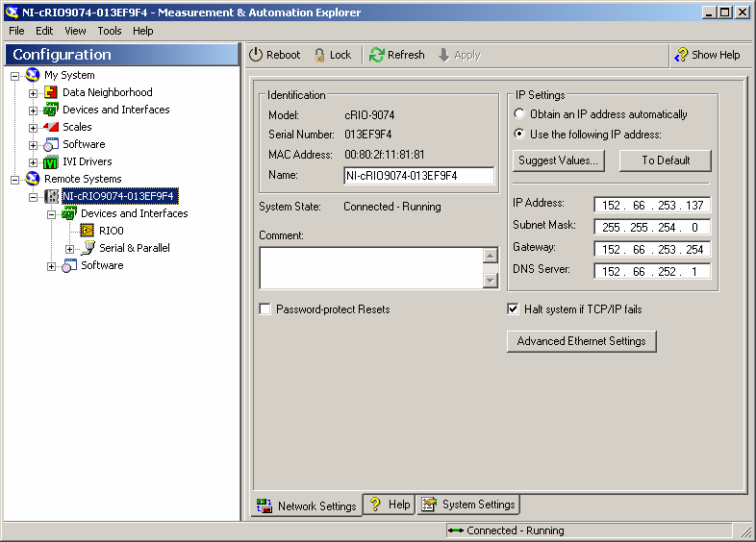
Task: Click the To Default button
Action: point(666,160)
